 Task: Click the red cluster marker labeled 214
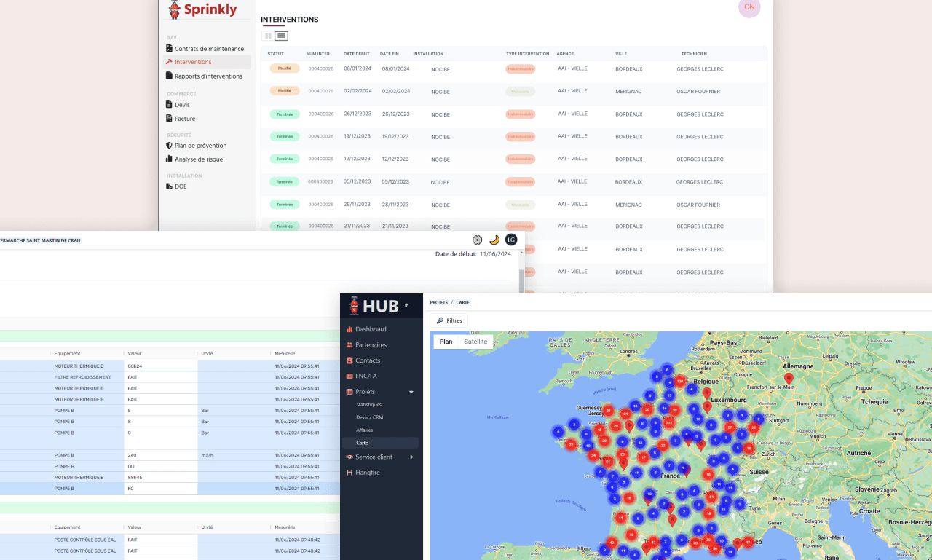[x=668, y=422]
